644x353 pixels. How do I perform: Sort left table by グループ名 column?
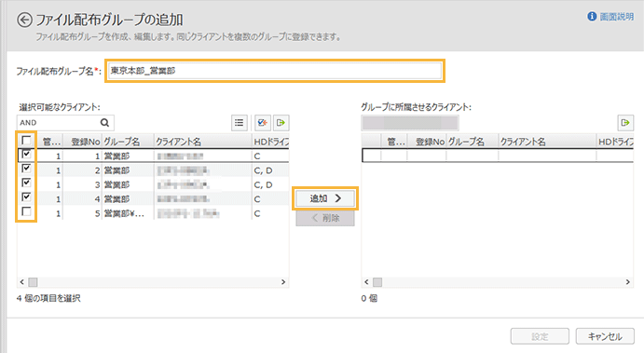[x=128, y=142]
